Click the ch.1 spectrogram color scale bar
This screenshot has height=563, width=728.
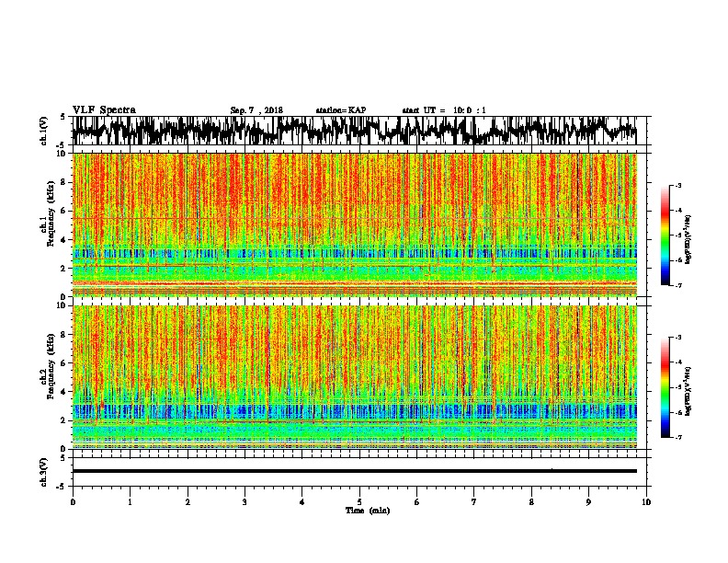coord(665,236)
